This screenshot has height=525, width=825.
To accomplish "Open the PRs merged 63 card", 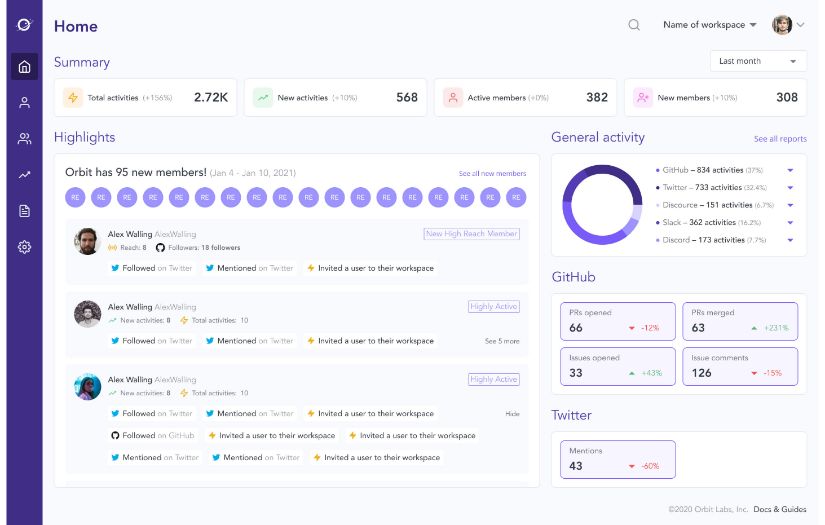I will coord(740,321).
